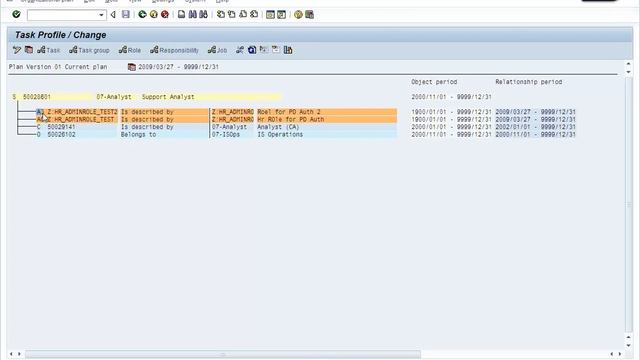Click the collapse-subtree icon before the column icon
This screenshot has height=360, width=640.
click(x=276, y=50)
